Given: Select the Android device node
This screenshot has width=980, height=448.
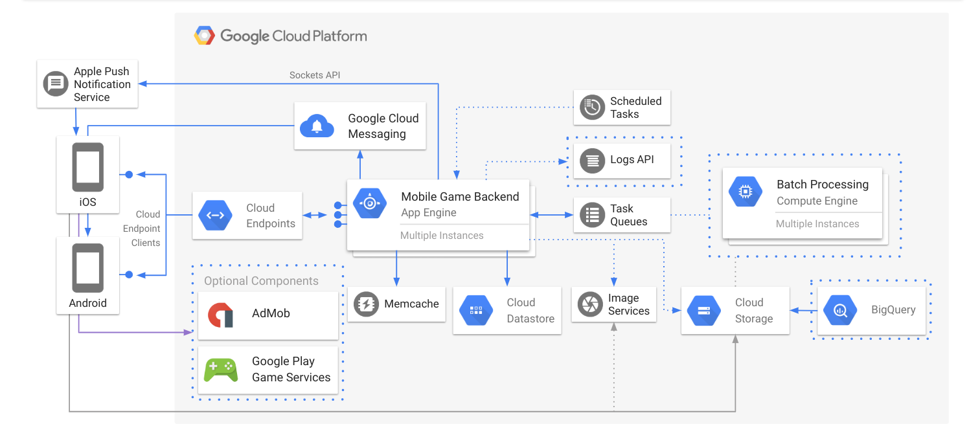Looking at the screenshot, I should click(87, 275).
